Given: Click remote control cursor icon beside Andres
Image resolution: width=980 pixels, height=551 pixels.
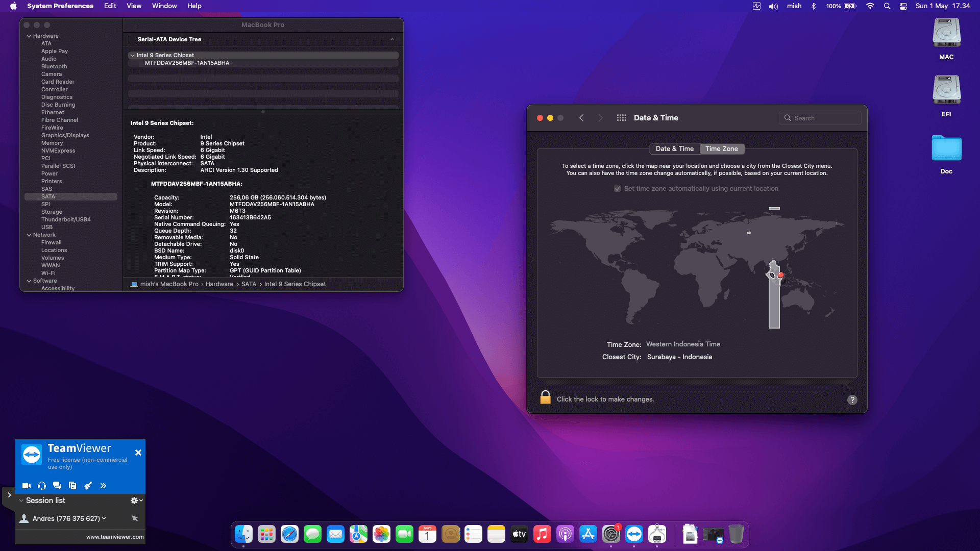Looking at the screenshot, I should pos(135,518).
